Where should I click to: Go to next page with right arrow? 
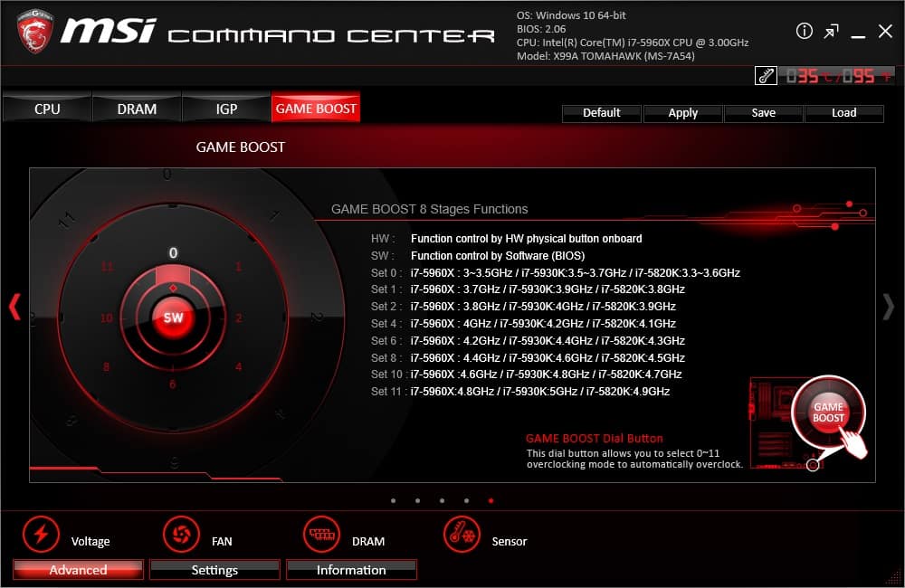pos(889,307)
